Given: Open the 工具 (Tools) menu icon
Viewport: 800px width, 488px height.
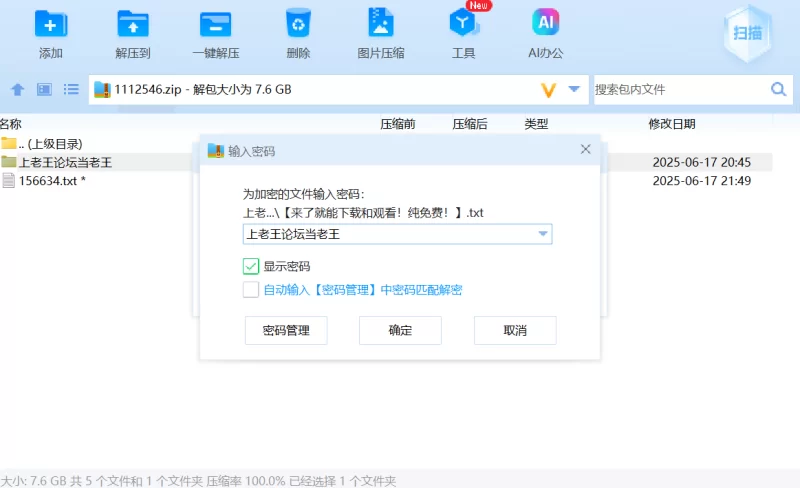Looking at the screenshot, I should coord(463,23).
